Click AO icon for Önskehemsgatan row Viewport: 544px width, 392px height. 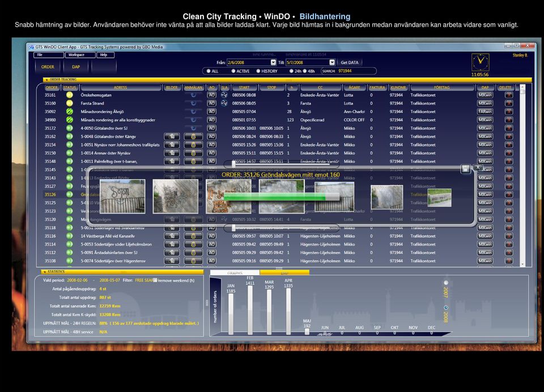[211, 95]
